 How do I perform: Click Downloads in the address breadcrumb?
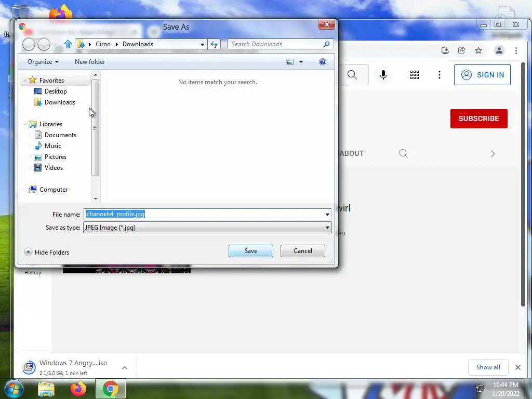coord(138,44)
